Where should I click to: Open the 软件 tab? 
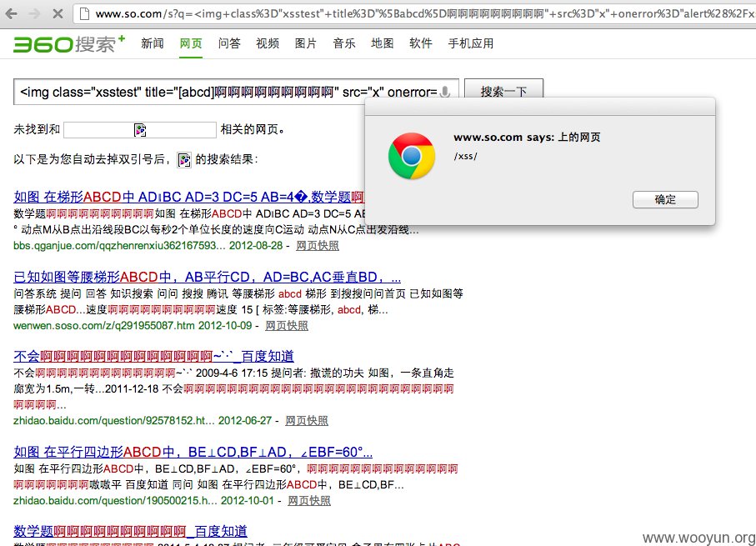(x=421, y=43)
